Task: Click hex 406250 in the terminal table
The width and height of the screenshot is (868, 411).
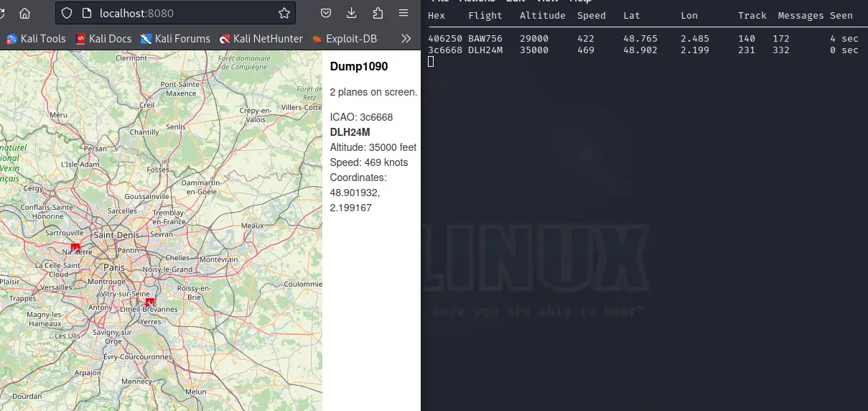Action: point(445,39)
